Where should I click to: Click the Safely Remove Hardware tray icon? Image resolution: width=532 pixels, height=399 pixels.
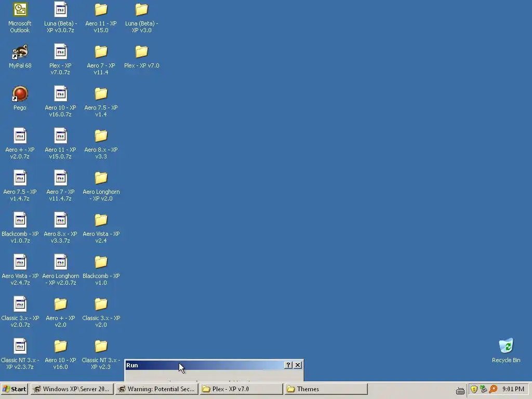484,389
